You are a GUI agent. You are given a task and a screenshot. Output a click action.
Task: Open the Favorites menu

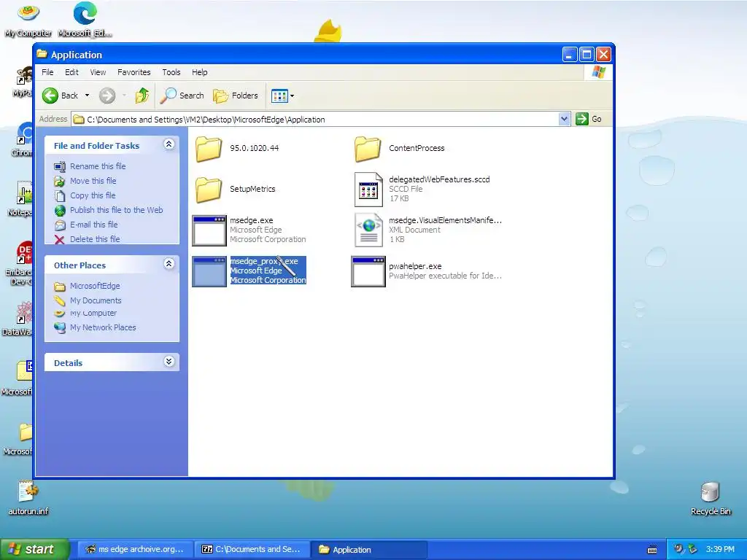[134, 72]
